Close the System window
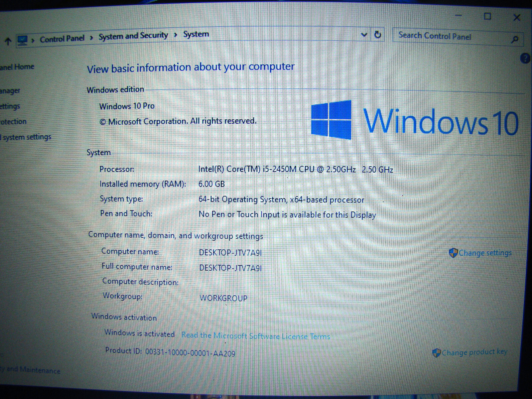The width and height of the screenshot is (532, 399). 517,17
